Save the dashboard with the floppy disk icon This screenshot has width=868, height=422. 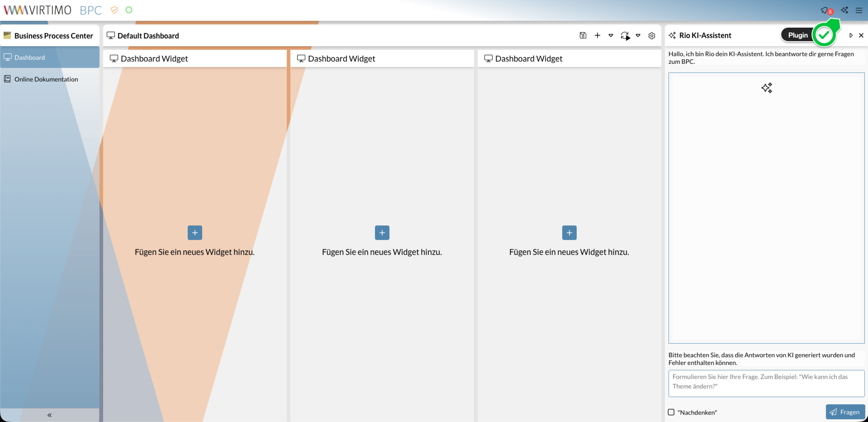coord(583,35)
